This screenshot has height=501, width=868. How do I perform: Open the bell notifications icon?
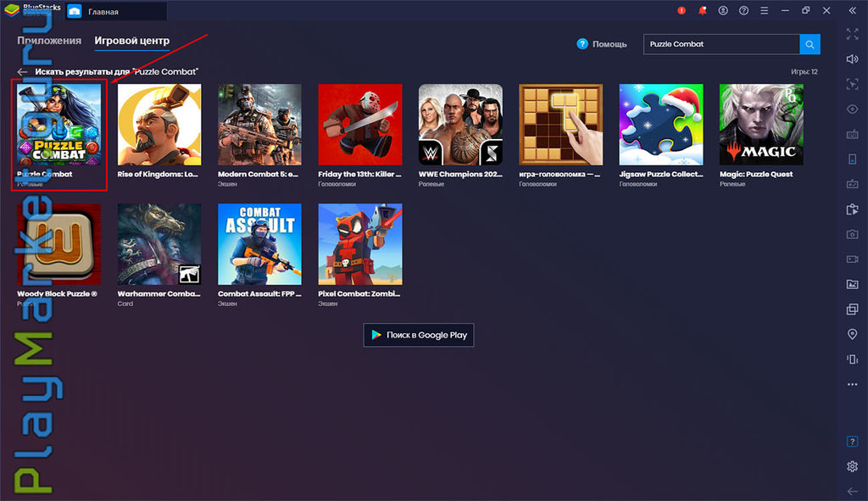[x=703, y=10]
